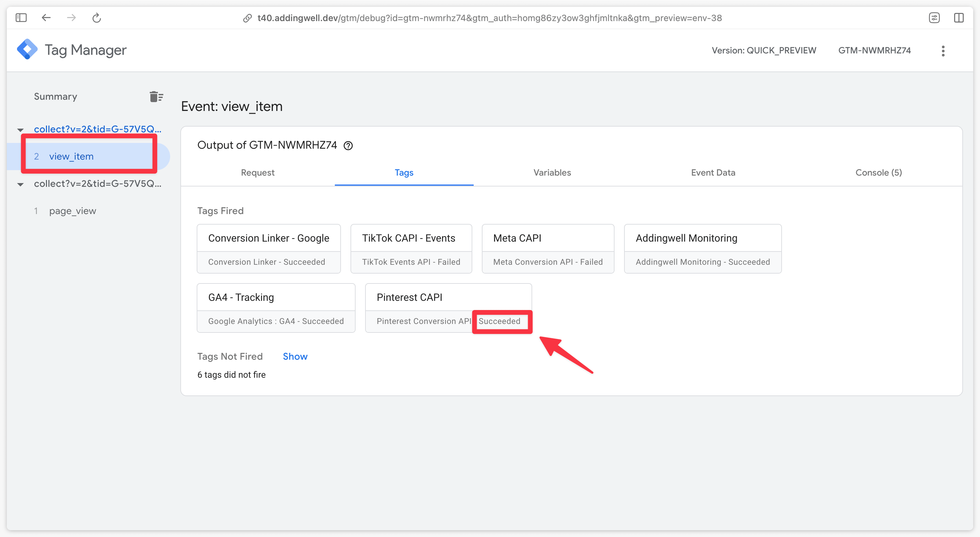The image size is (980, 537).
Task: Clear the summary with the trash icon
Action: point(156,97)
